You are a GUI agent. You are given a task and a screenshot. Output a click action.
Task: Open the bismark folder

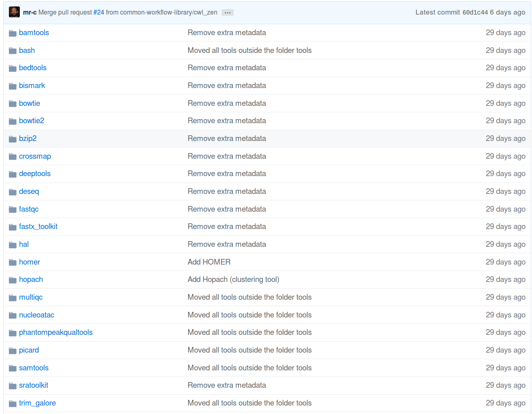coord(32,86)
